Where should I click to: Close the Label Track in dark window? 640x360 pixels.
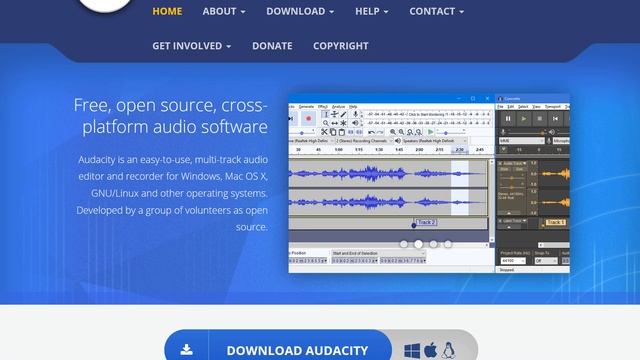[x=500, y=221]
